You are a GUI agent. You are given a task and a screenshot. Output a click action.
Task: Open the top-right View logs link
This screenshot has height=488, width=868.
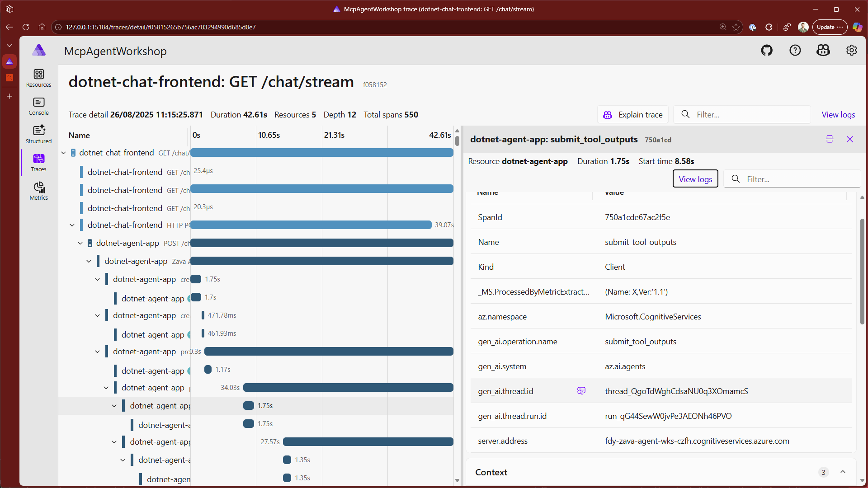[838, 115]
